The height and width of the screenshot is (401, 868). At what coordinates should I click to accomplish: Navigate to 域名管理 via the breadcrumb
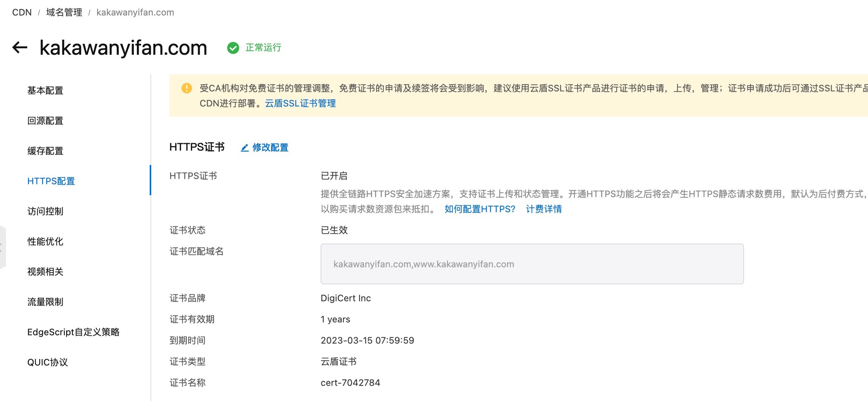[64, 12]
